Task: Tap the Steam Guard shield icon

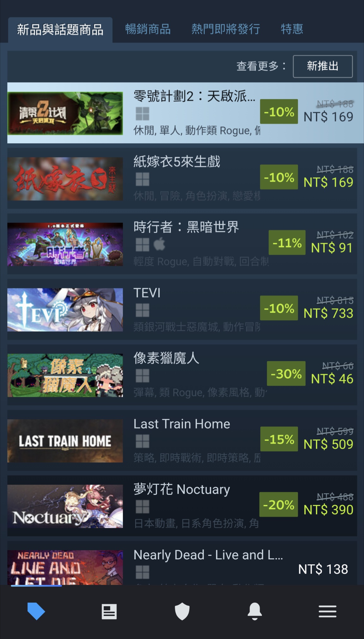Action: [x=182, y=611]
